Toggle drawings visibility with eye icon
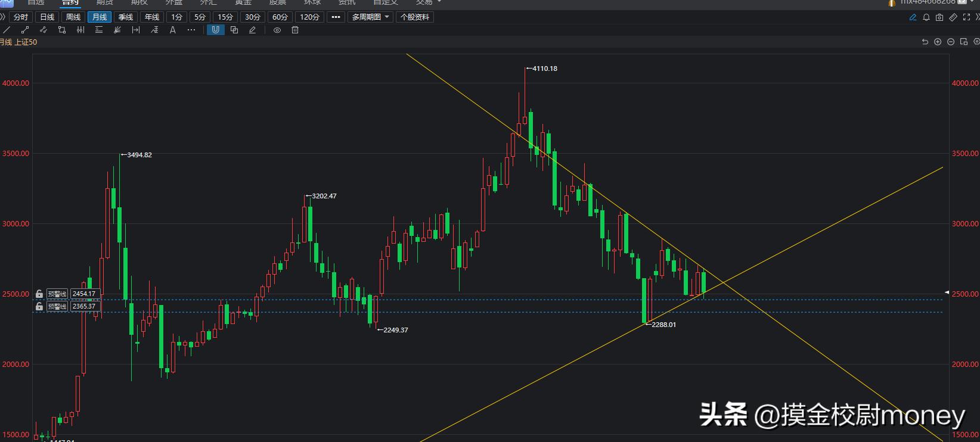 click(277, 30)
